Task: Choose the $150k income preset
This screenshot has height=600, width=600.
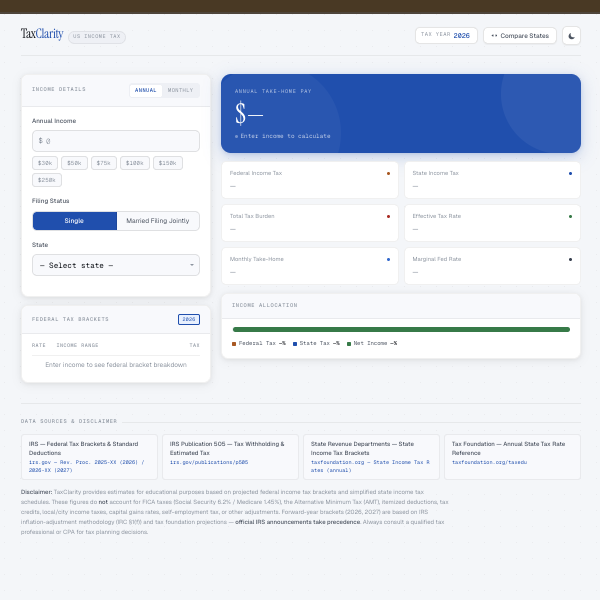Action: [168, 163]
